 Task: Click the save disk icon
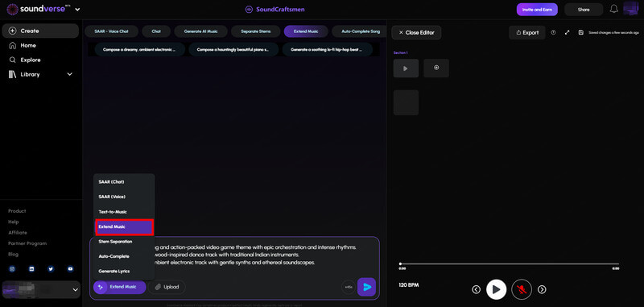tap(580, 32)
